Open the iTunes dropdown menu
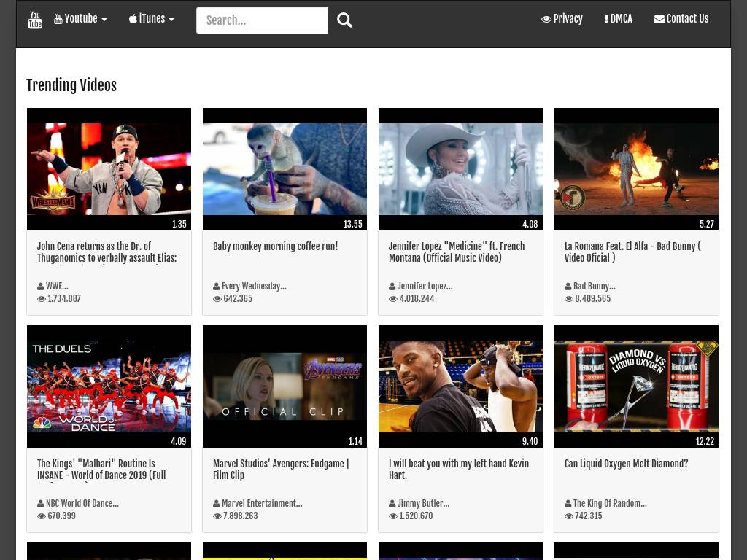Image resolution: width=747 pixels, height=560 pixels. (152, 18)
